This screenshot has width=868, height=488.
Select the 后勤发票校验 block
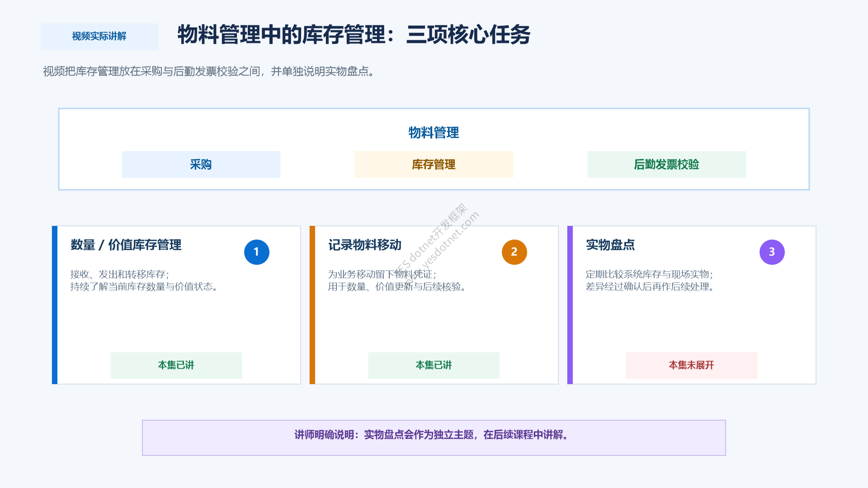click(x=667, y=164)
